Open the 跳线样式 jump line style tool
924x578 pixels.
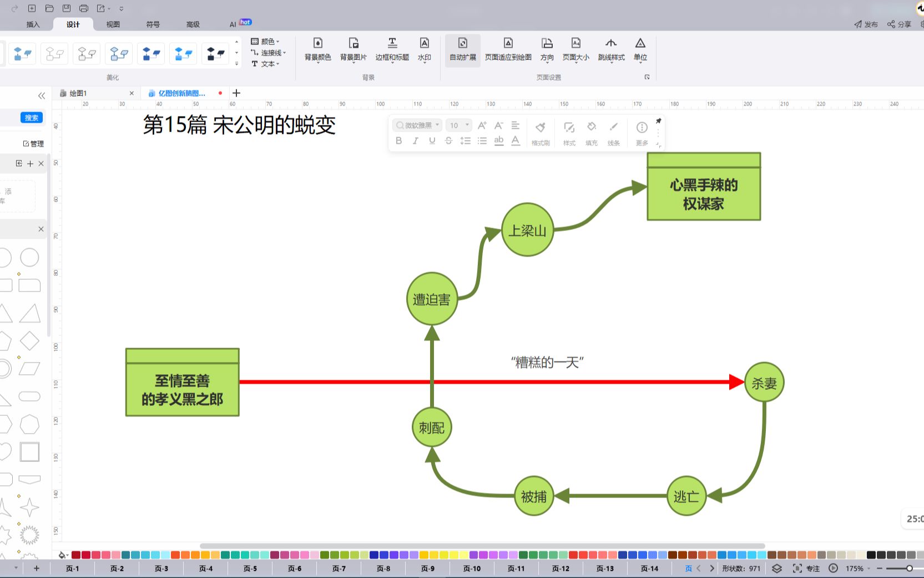coord(611,50)
